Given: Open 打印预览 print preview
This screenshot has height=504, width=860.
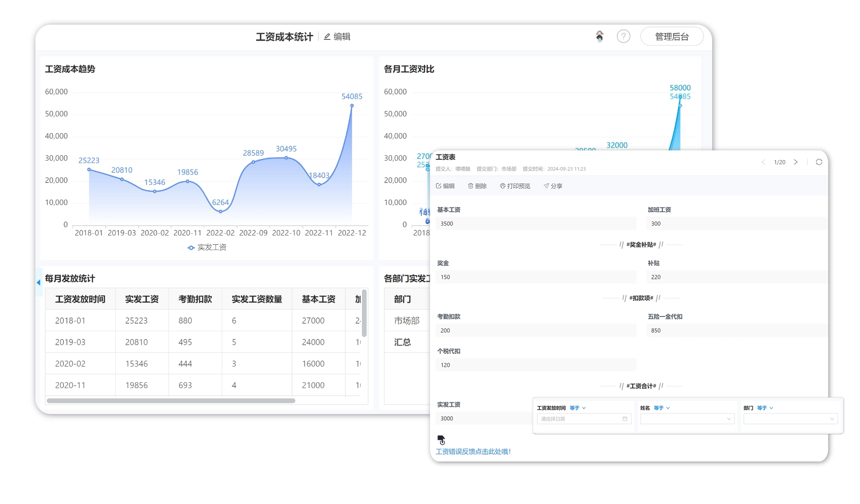Looking at the screenshot, I should click(x=515, y=186).
